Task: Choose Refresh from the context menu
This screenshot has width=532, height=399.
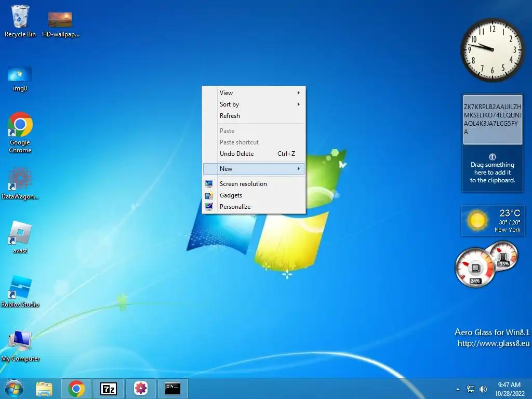Action: coord(254,116)
